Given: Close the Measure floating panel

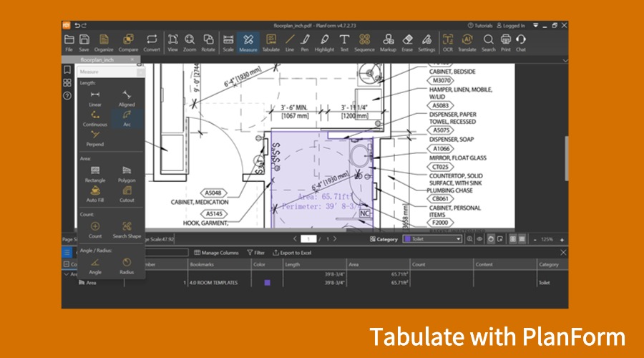Looking at the screenshot, I should (x=140, y=72).
